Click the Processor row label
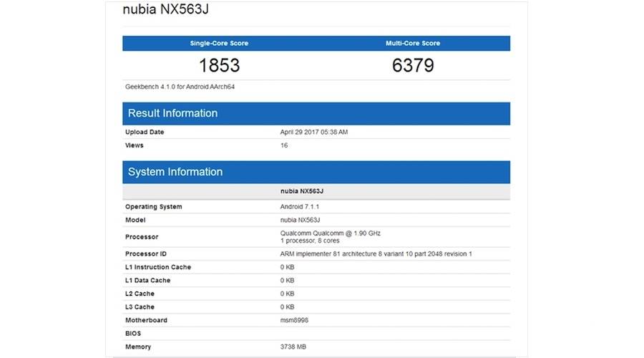The height and width of the screenshot is (358, 644). 142,237
